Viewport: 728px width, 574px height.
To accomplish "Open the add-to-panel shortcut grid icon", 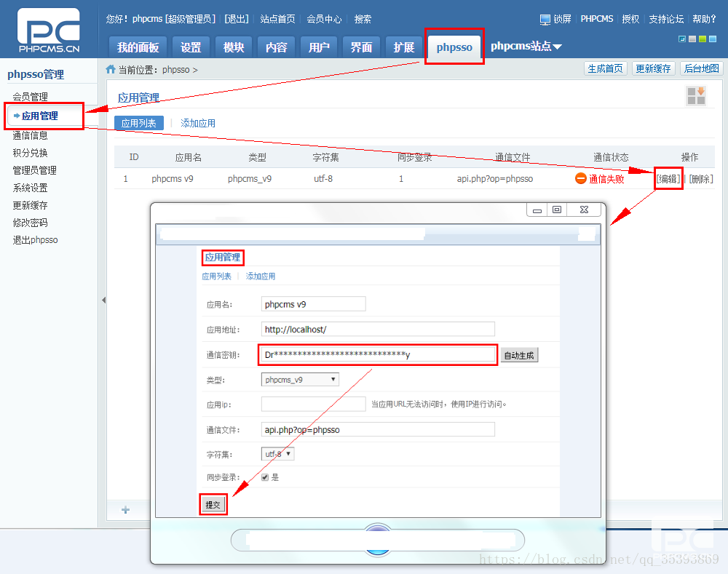I will [696, 95].
